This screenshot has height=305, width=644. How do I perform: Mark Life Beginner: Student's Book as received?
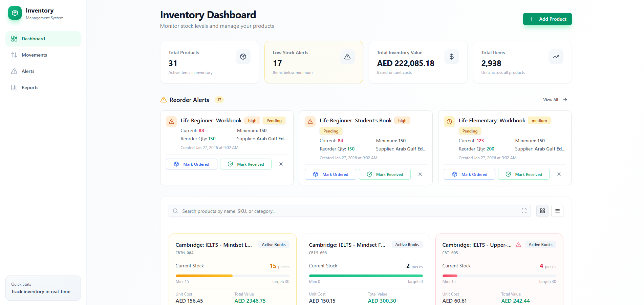point(385,174)
